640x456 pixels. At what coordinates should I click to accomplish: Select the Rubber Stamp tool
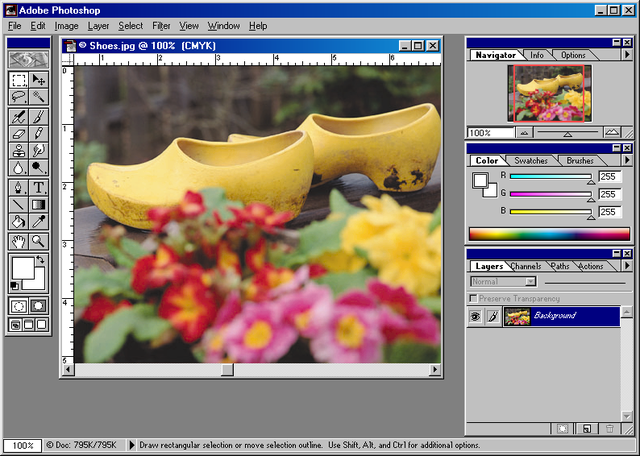click(x=18, y=151)
